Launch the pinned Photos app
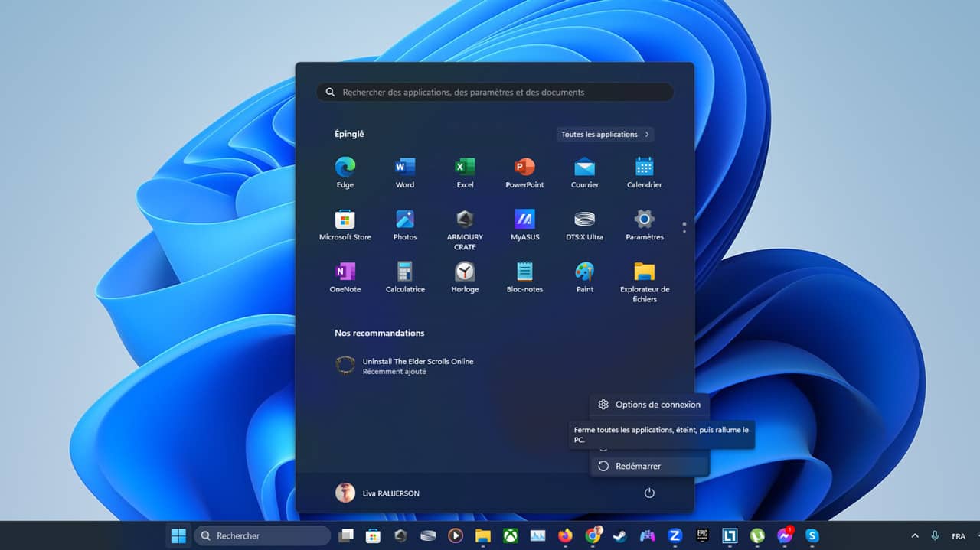The width and height of the screenshot is (980, 550). click(x=405, y=225)
